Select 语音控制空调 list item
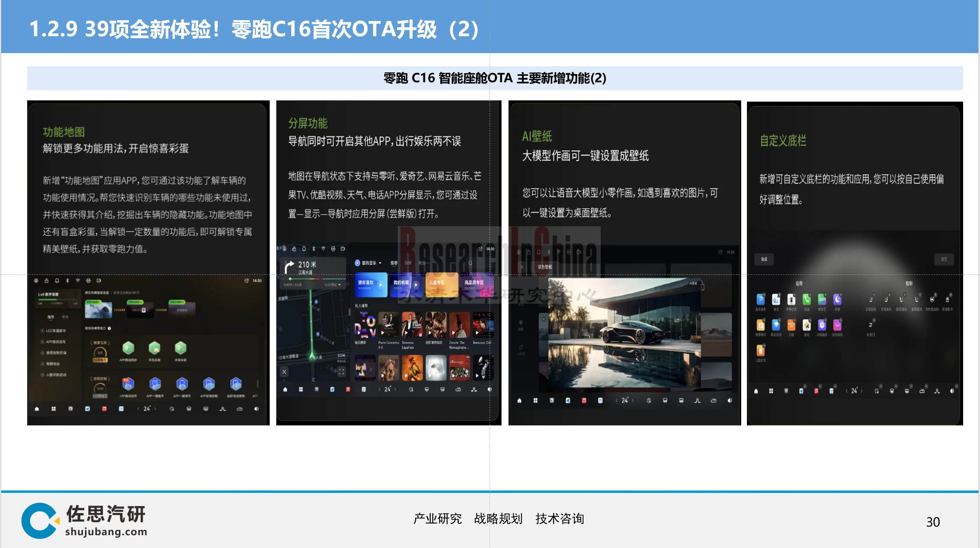 pos(54,353)
